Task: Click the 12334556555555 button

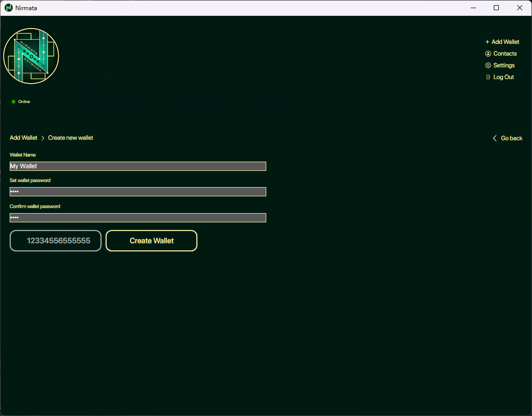Action: 55,240
